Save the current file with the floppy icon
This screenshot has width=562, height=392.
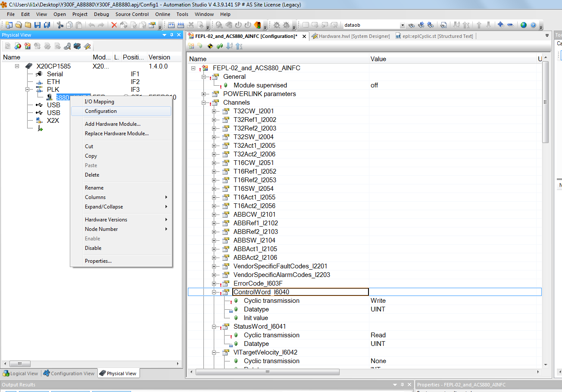pyautogui.click(x=37, y=25)
